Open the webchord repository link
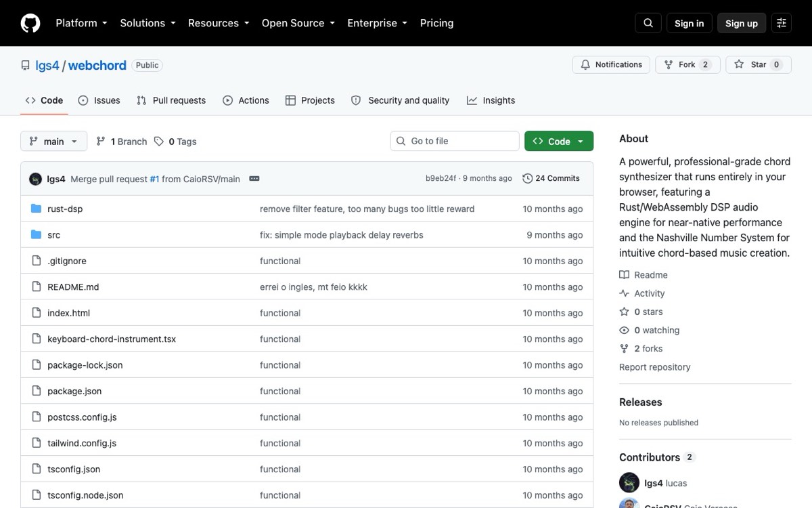Screen dimensions: 812x508 tap(97, 66)
